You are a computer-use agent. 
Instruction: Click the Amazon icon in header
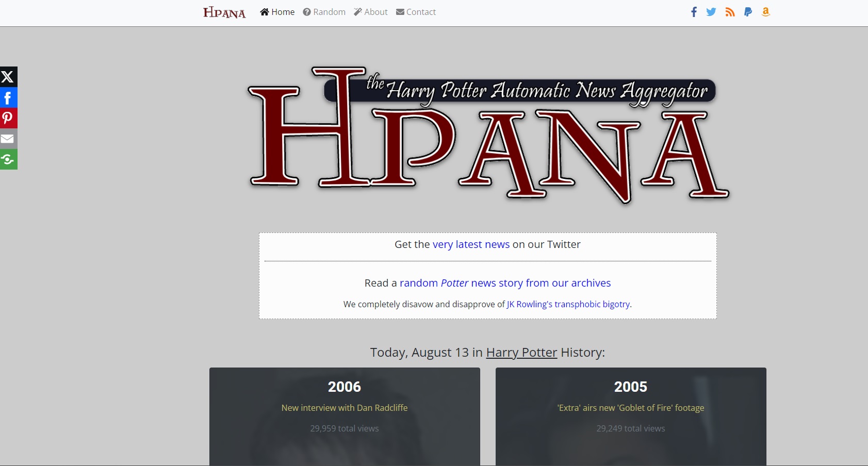(766, 12)
